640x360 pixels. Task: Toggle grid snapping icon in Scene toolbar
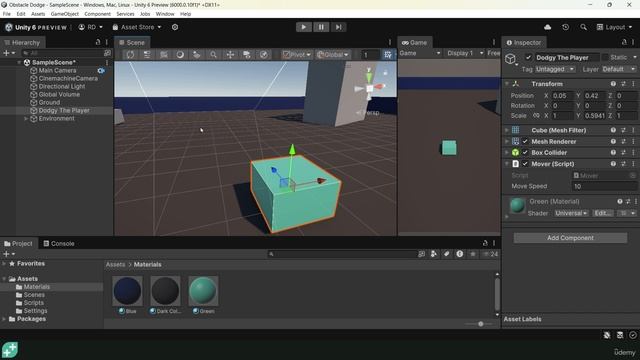tap(388, 55)
